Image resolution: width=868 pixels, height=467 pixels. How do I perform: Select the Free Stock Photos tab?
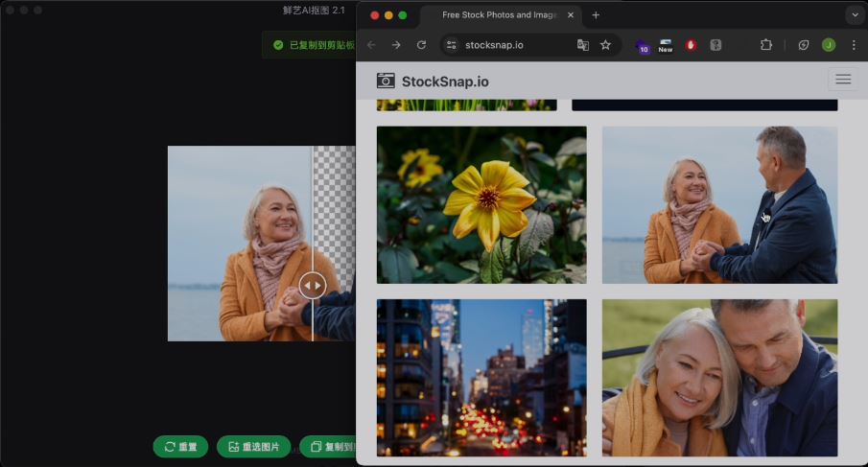pos(499,15)
